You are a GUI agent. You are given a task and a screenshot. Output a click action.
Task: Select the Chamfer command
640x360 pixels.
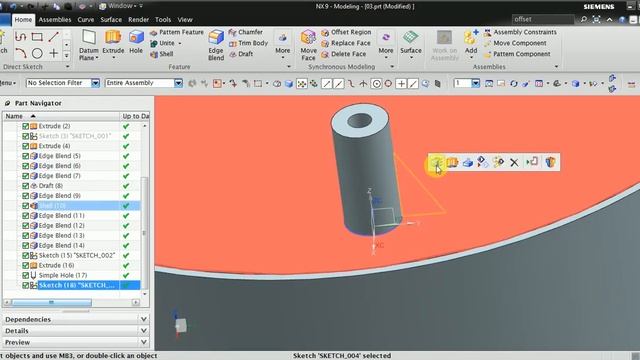click(245, 32)
